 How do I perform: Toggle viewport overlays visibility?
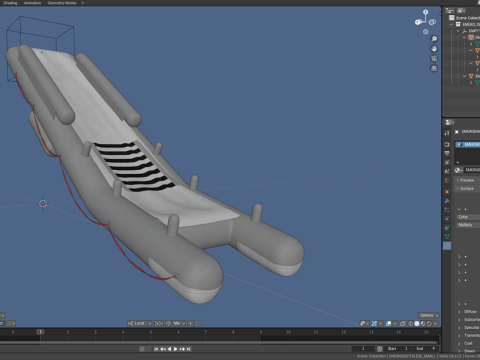point(388,324)
